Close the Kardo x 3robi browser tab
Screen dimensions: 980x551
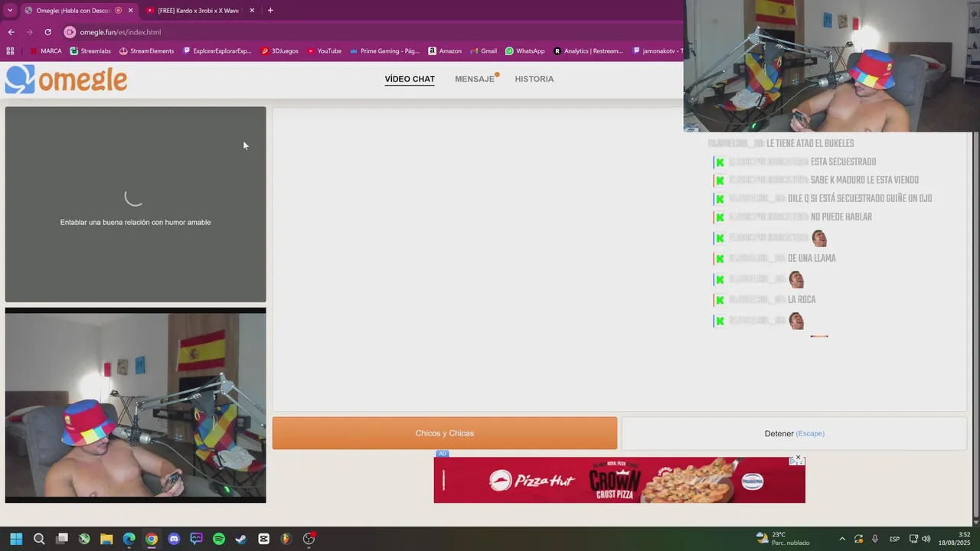tap(253, 11)
